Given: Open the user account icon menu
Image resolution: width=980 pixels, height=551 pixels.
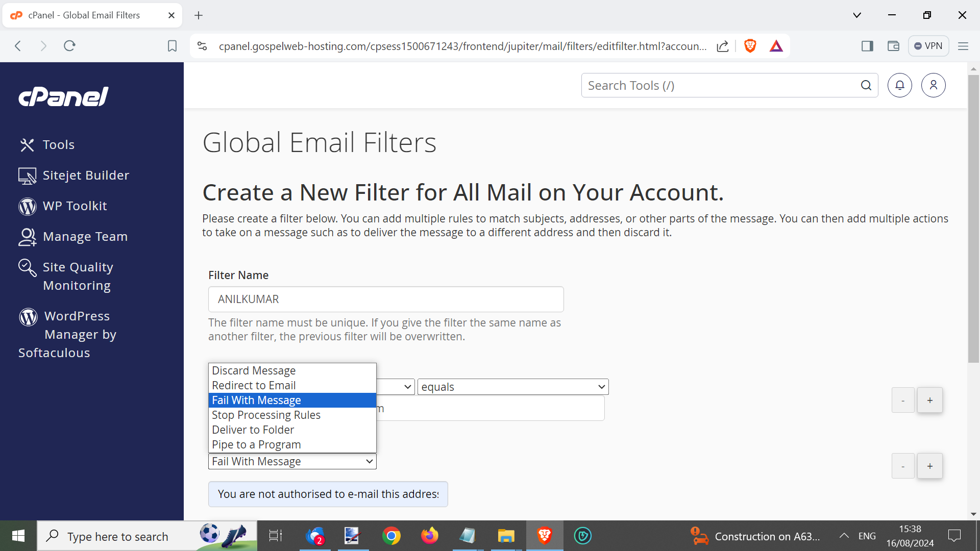Looking at the screenshot, I should [x=933, y=85].
